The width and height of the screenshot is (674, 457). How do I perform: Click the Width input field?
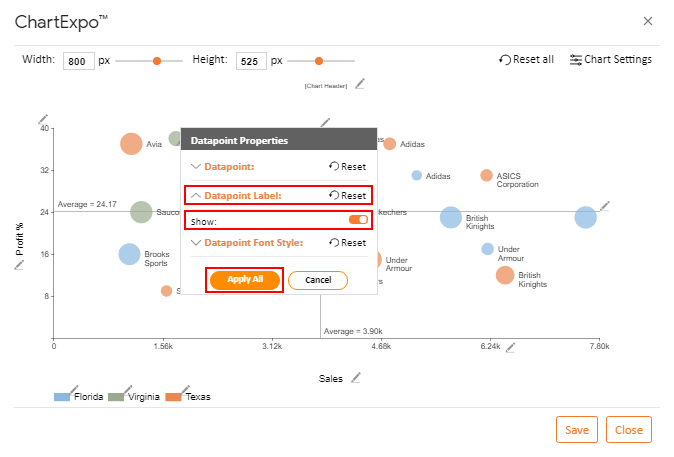tap(79, 61)
